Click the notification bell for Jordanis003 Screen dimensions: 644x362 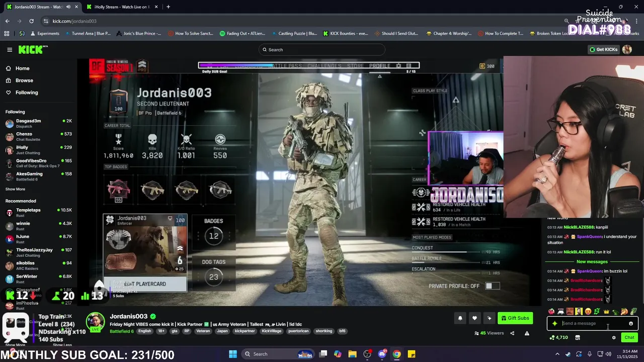click(x=460, y=318)
